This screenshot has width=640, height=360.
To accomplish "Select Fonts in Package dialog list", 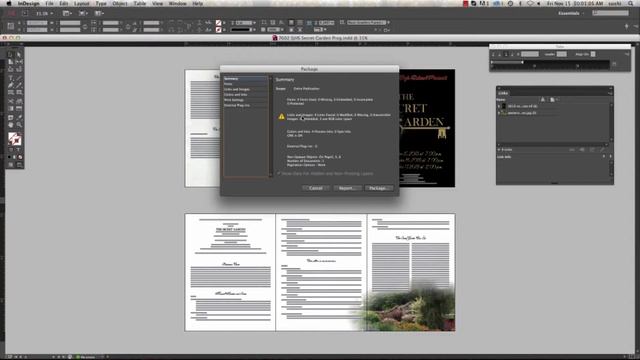I will tap(245, 84).
